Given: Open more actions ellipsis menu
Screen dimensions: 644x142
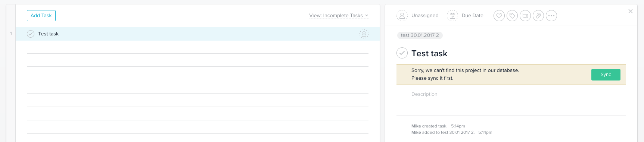Looking at the screenshot, I should pyautogui.click(x=551, y=16).
